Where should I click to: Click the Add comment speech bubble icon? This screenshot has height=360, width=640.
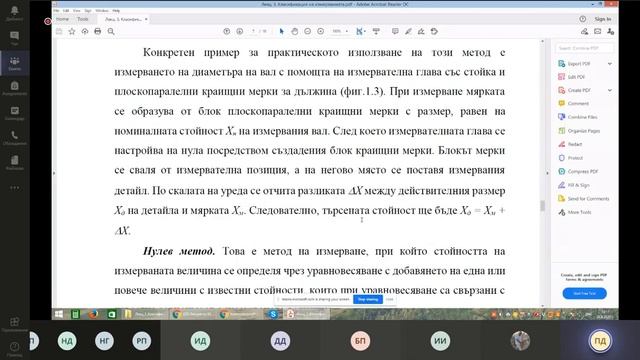(395, 31)
